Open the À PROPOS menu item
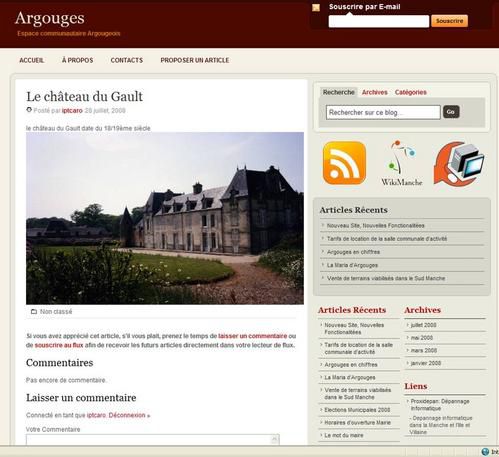Image resolution: width=499 pixels, height=457 pixels. click(x=77, y=60)
